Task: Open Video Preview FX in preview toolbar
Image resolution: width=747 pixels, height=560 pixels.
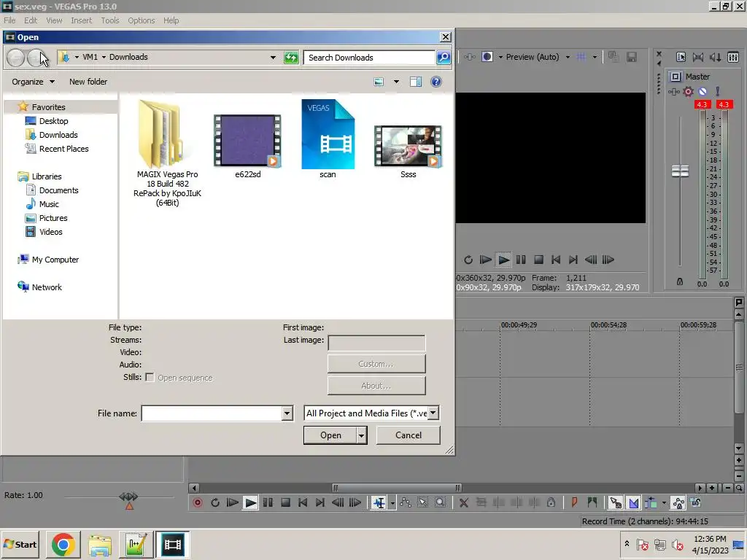Action: 470,57
